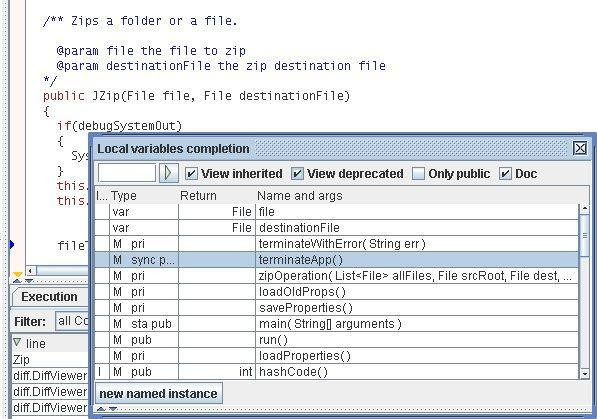This screenshot has width=597, height=419.
Task: Click the int return type of hashCode
Action: pos(246,372)
